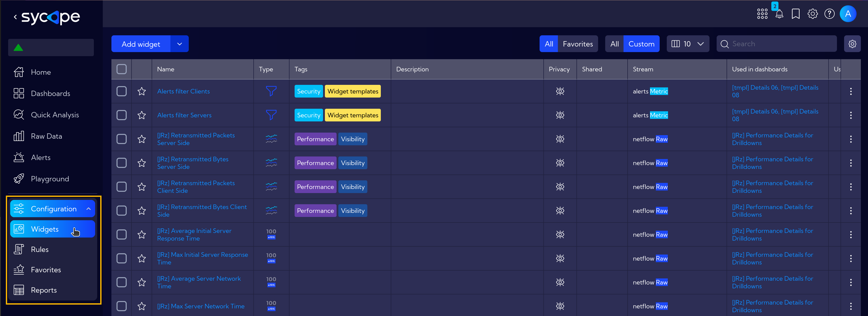Star Max Server Network Time widget
The height and width of the screenshot is (316, 868).
pos(141,306)
